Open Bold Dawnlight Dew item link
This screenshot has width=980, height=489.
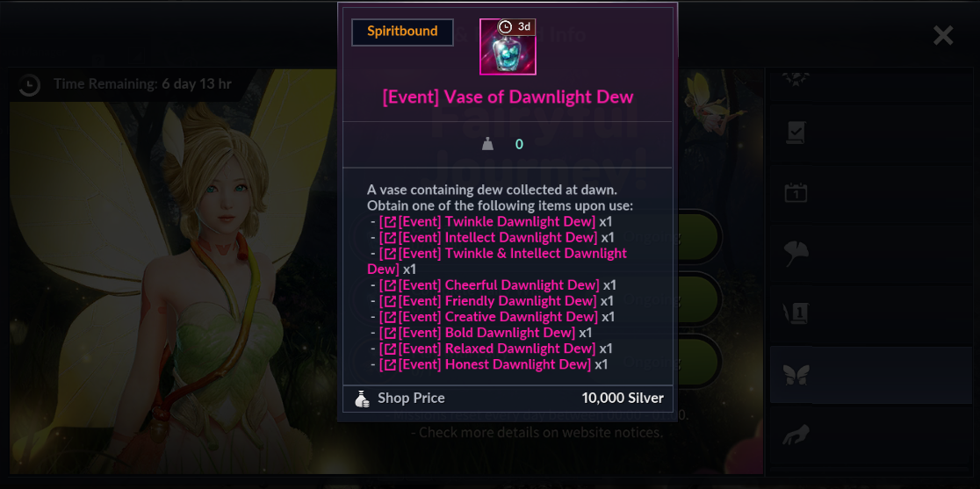pyautogui.click(x=478, y=333)
